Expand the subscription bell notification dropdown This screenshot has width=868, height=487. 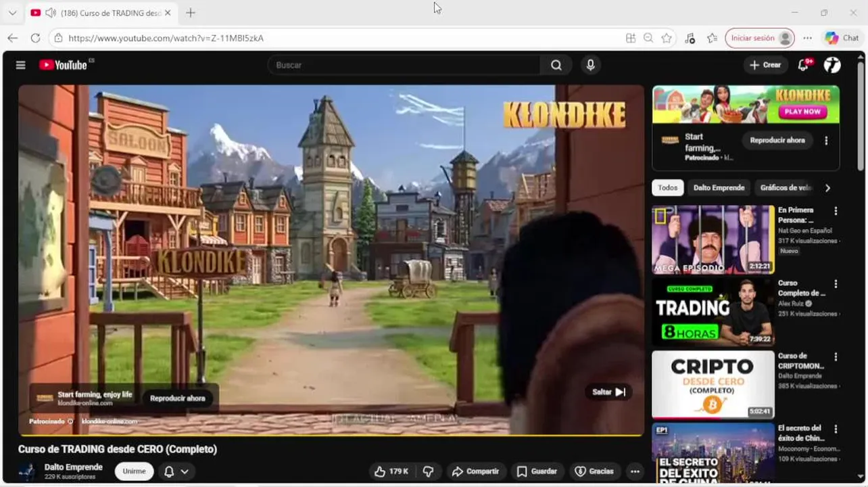177,471
